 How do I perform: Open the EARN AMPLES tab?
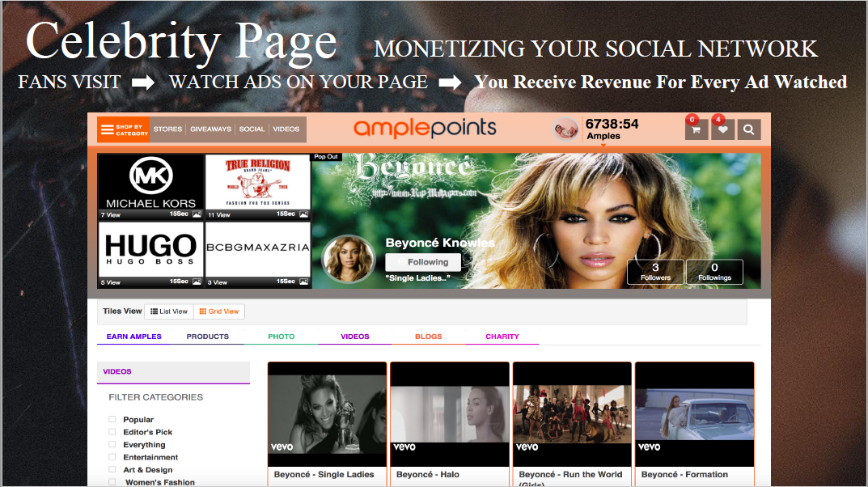click(133, 337)
